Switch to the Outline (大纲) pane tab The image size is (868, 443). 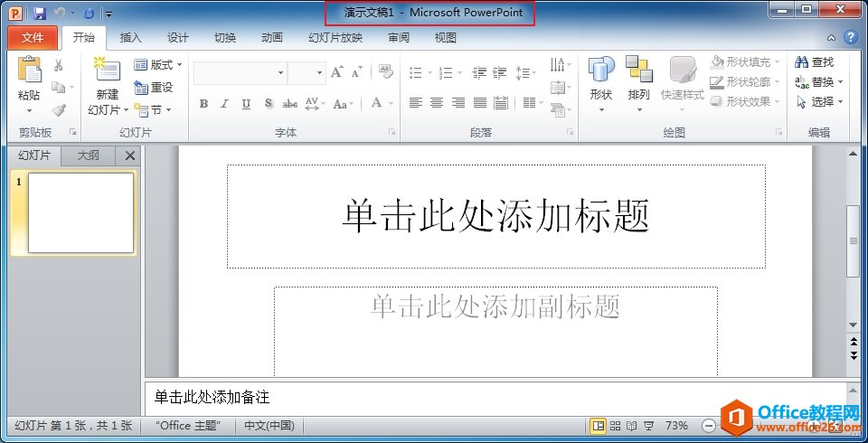coord(88,156)
